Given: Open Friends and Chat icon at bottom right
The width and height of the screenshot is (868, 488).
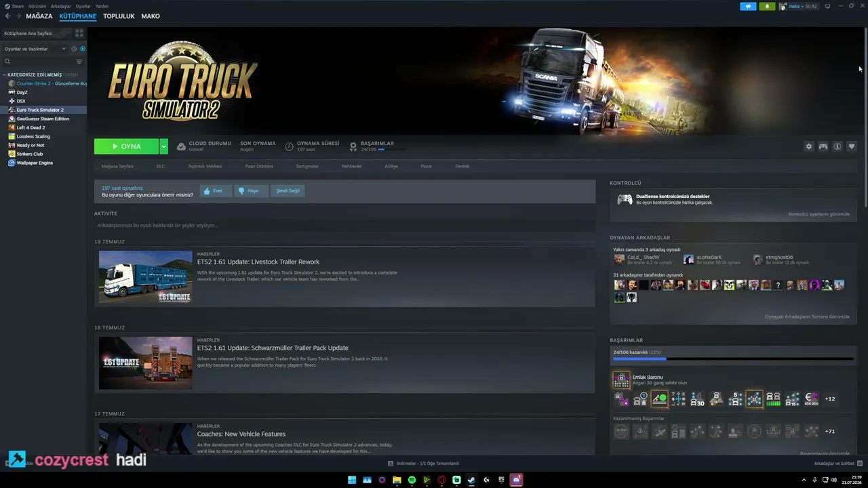Looking at the screenshot, I should [860, 464].
